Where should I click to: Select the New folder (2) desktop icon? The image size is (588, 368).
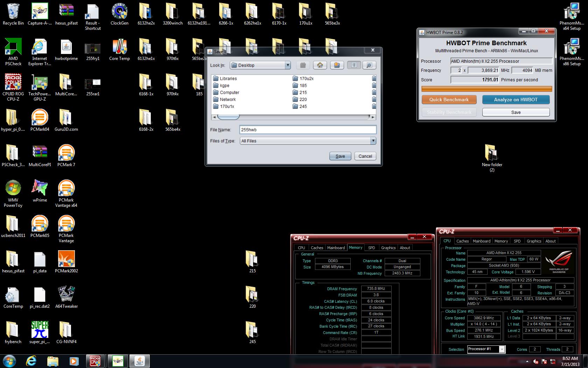point(492,158)
